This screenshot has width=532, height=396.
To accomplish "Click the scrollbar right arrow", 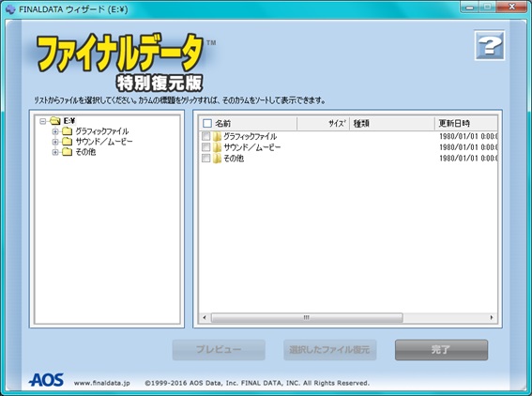I will (x=492, y=317).
